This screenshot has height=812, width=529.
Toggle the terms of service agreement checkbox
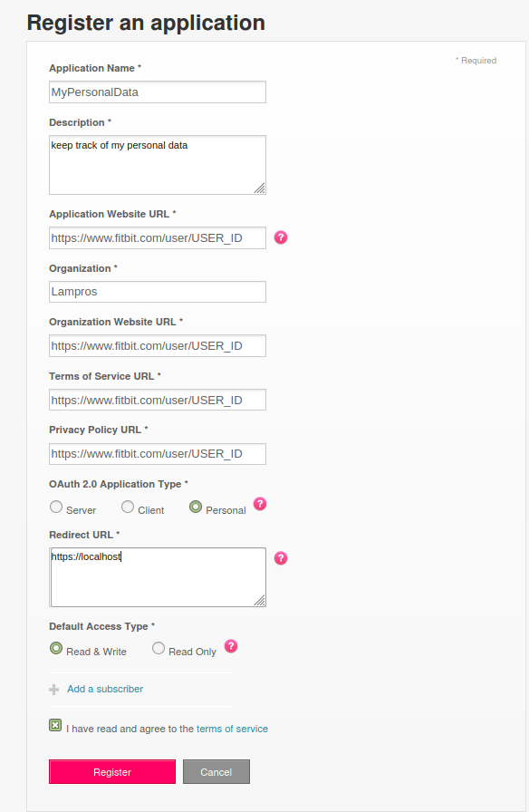point(55,725)
